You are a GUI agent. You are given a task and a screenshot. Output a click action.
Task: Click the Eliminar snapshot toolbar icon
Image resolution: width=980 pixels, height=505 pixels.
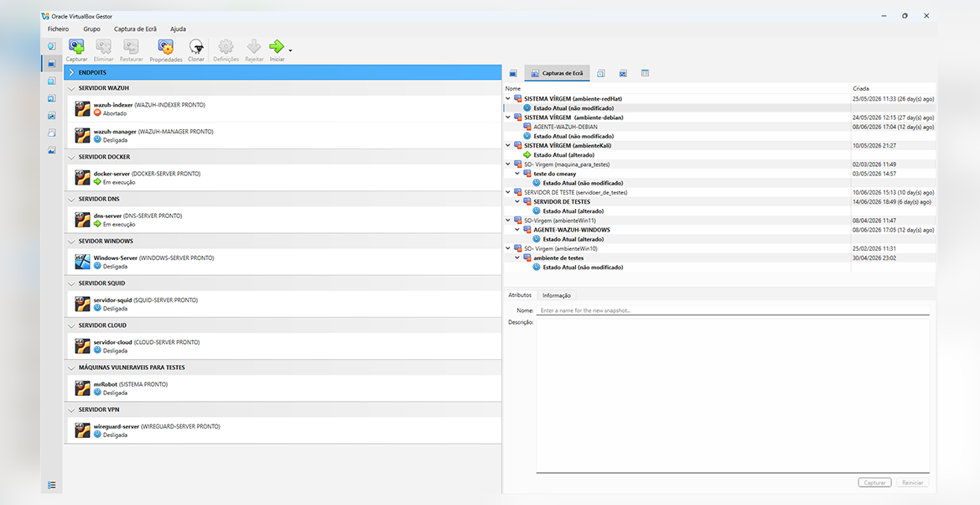(103, 47)
